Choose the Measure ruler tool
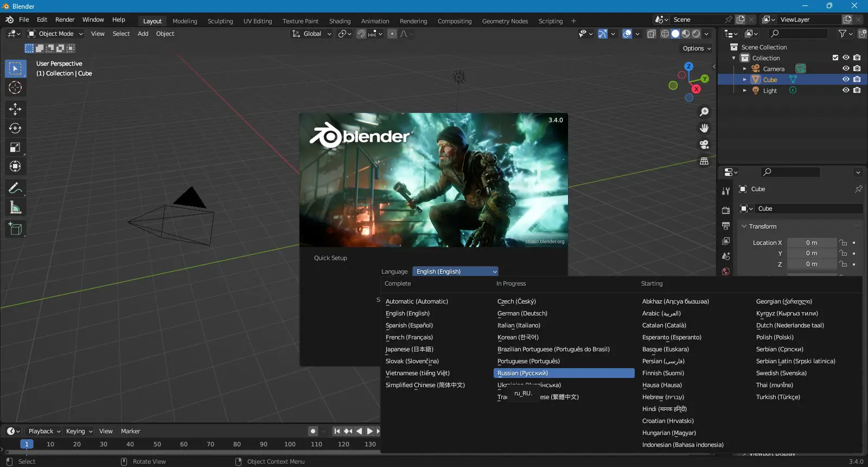Image resolution: width=868 pixels, height=467 pixels. [15, 207]
